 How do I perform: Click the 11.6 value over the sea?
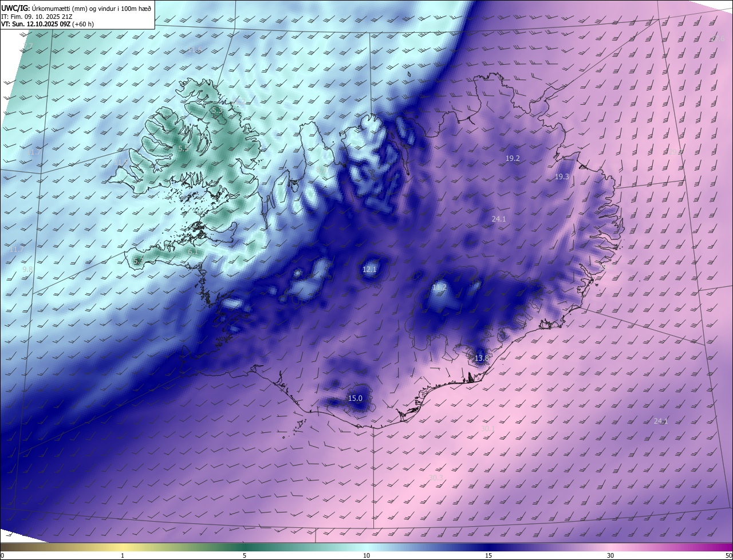click(194, 50)
